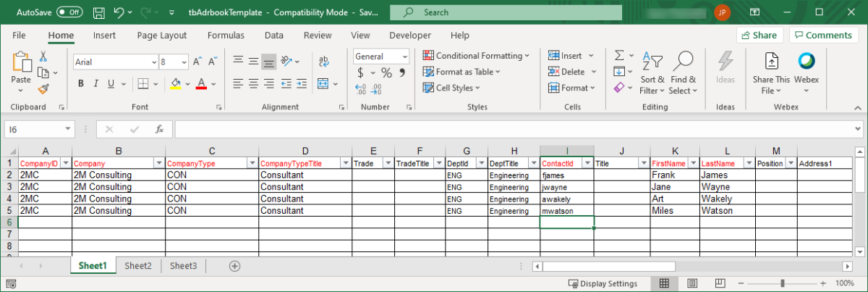
Task: Expand the font name Arial dropdown
Action: click(153, 62)
